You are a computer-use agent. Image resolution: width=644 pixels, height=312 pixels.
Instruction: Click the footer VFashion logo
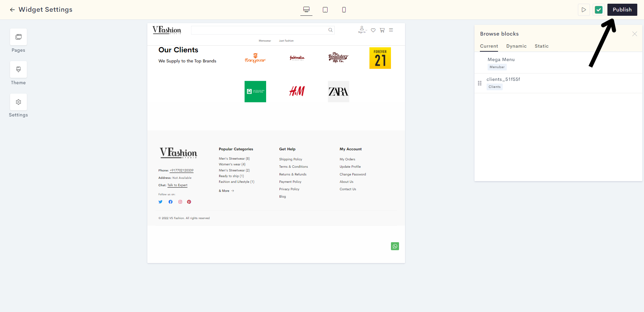point(178,153)
